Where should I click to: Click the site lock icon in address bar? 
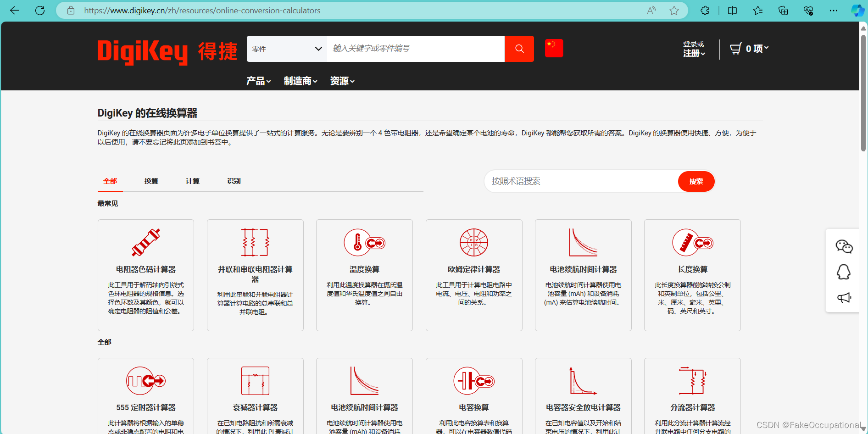[71, 11]
